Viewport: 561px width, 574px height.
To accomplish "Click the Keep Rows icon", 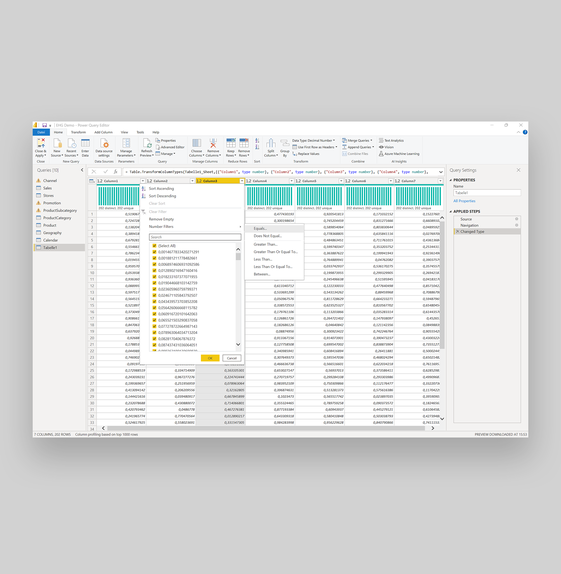I will click(231, 143).
